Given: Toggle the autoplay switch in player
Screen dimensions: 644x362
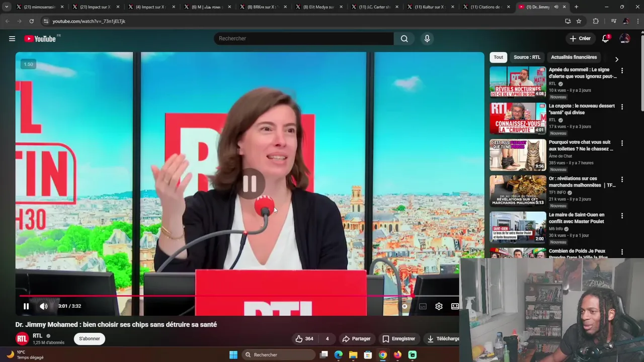Looking at the screenshot, I should [404, 306].
